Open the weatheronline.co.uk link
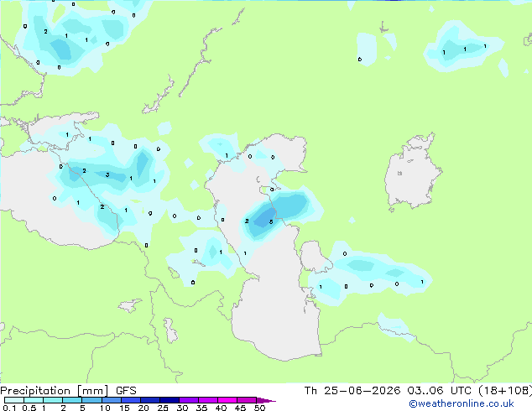This screenshot has height=411, width=532. 462,403
